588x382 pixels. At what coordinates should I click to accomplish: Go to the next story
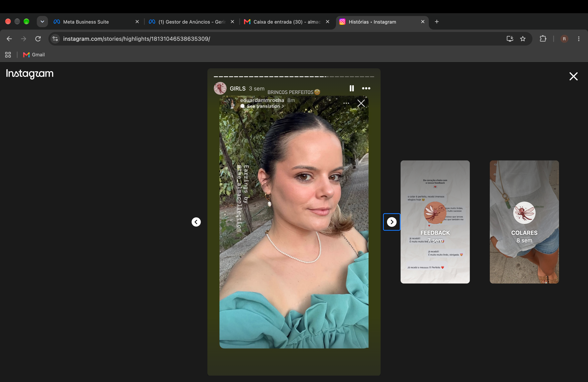point(392,222)
